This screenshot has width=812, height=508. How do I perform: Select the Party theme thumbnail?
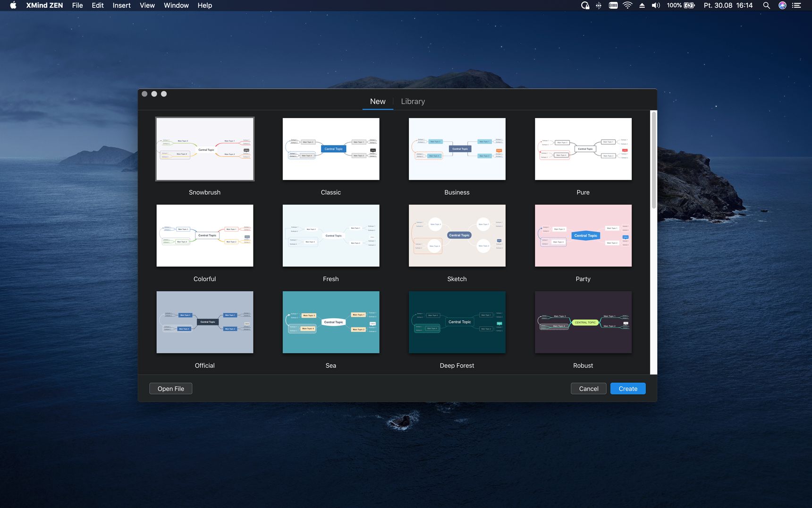(x=583, y=235)
